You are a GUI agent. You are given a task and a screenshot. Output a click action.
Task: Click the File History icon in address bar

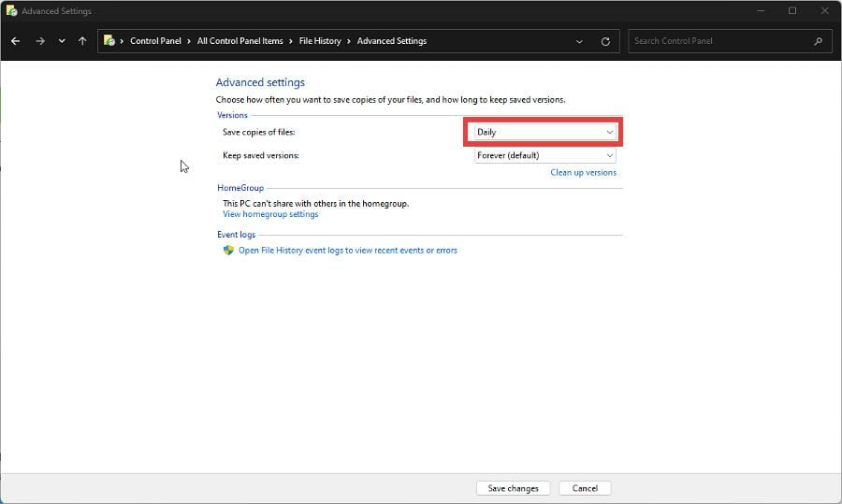[109, 41]
